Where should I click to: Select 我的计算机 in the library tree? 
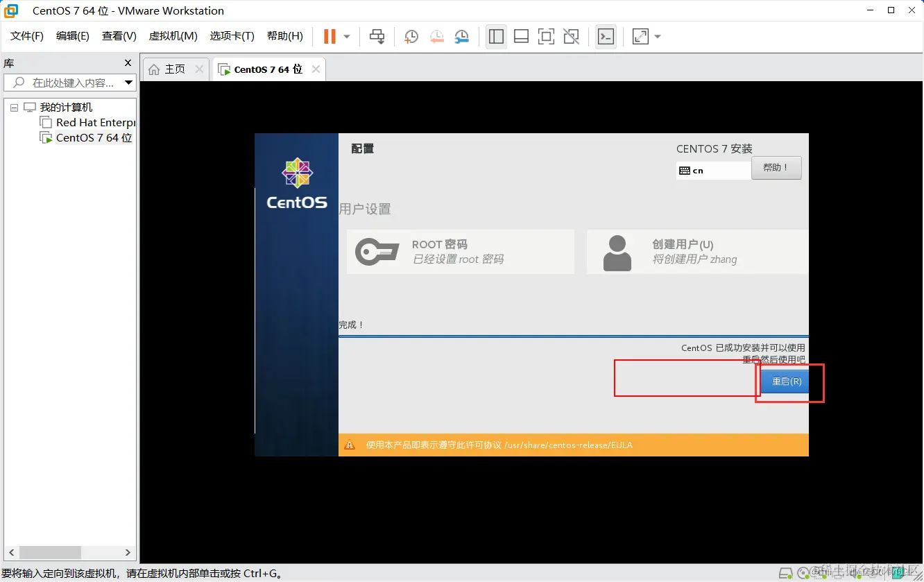pos(66,108)
